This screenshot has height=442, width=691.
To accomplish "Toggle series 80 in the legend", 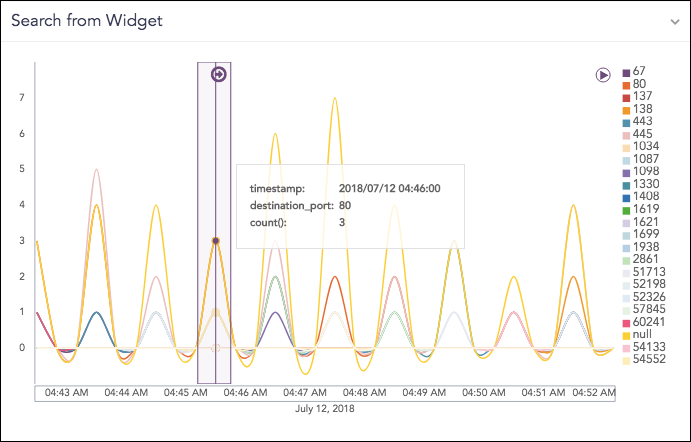I will tap(638, 85).
